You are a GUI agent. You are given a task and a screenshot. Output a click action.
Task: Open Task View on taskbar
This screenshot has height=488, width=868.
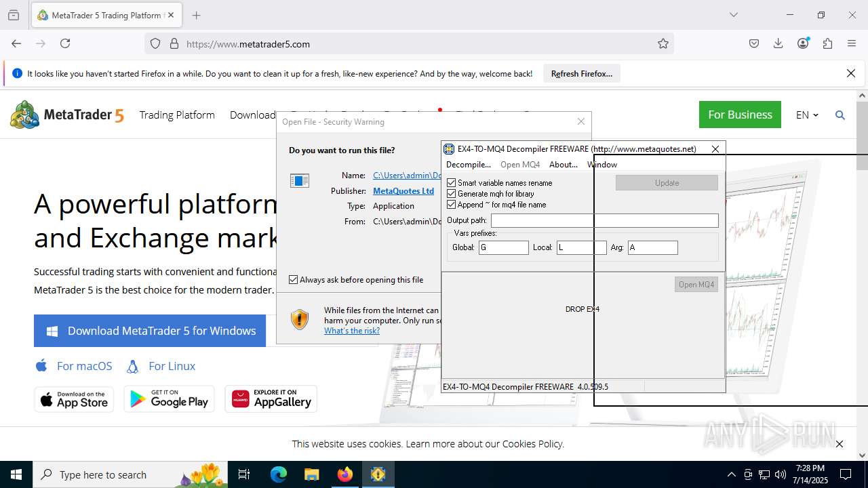coord(245,474)
